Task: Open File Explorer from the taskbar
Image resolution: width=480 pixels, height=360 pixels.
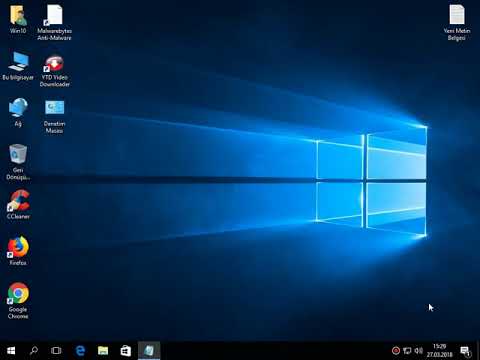Action: [x=103, y=351]
